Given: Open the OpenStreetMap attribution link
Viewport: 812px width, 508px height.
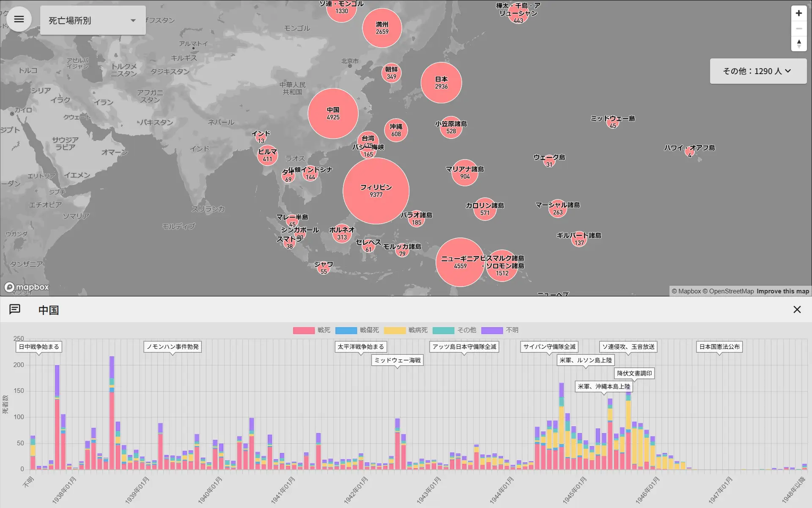Looking at the screenshot, I should pyautogui.click(x=731, y=291).
